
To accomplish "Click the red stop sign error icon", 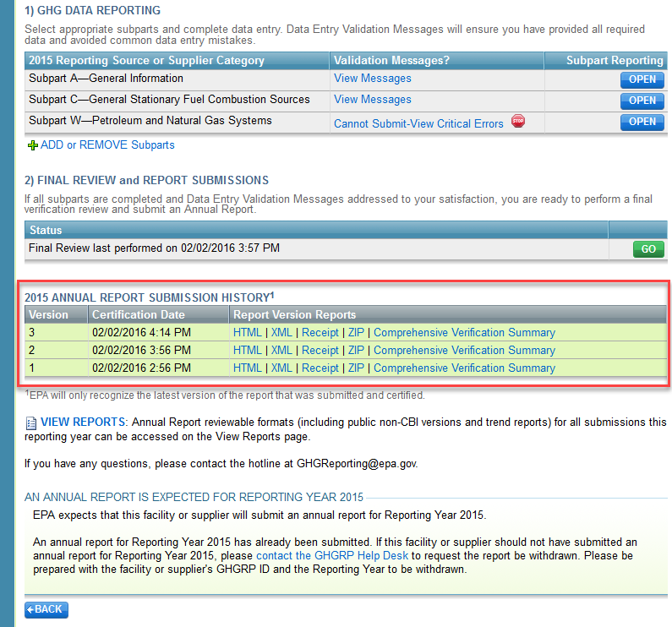I will click(x=518, y=122).
